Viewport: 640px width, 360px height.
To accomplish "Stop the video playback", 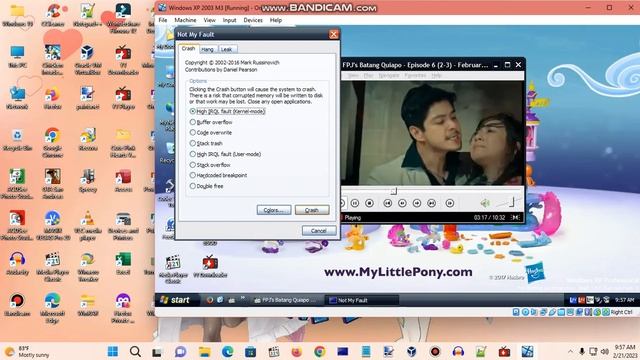I will [x=369, y=203].
